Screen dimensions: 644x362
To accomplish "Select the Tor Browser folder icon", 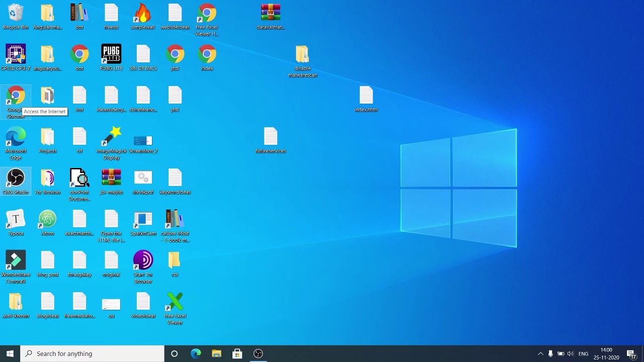I will click(x=48, y=179).
